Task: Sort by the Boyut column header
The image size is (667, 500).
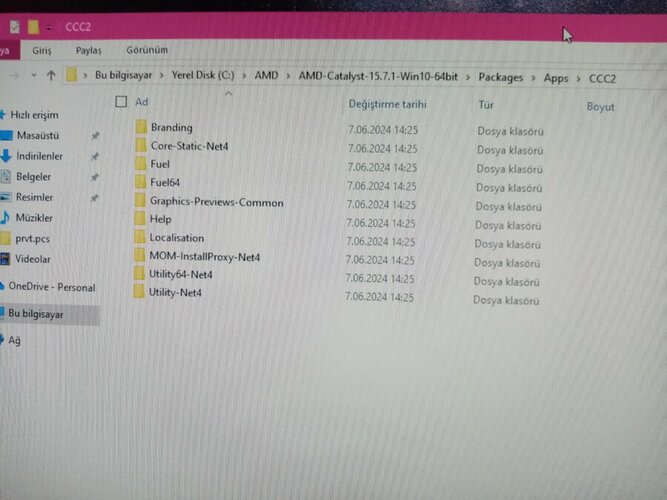Action: (600, 106)
